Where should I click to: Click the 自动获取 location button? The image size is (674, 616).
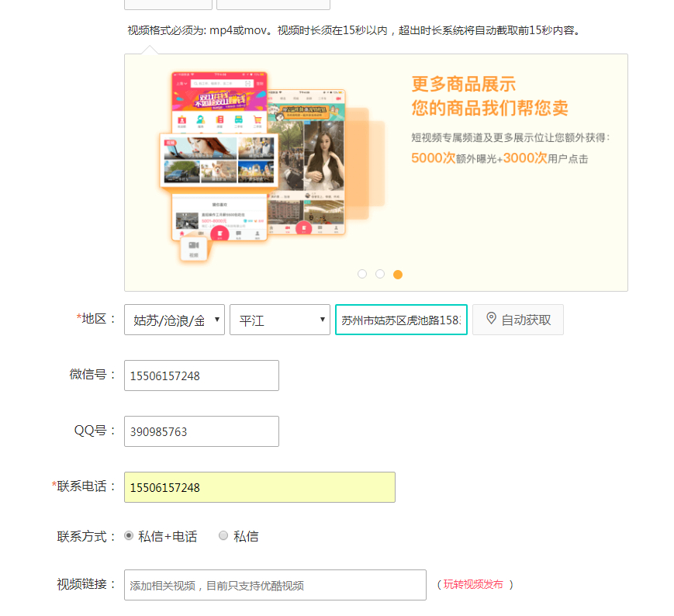(517, 320)
